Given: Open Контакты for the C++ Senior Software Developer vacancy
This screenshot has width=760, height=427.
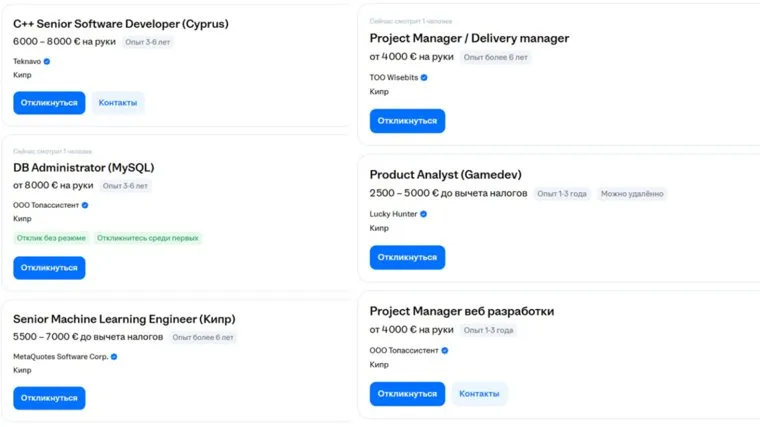Looking at the screenshot, I should click(118, 103).
